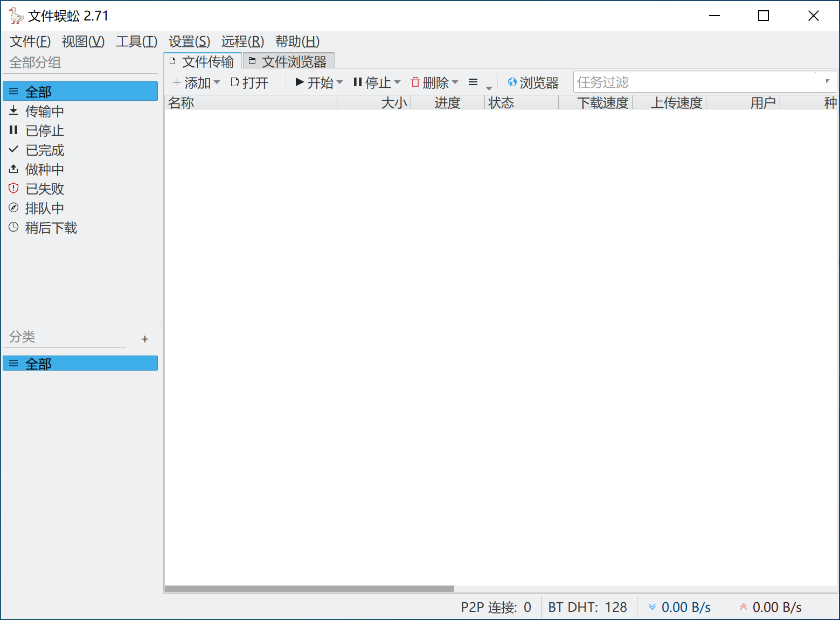
Task: Select 传输中 (transferring) in the sidebar
Action: click(x=80, y=111)
